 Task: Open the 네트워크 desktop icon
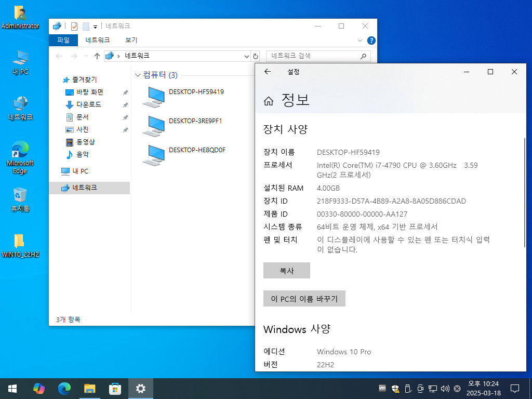pyautogui.click(x=20, y=108)
